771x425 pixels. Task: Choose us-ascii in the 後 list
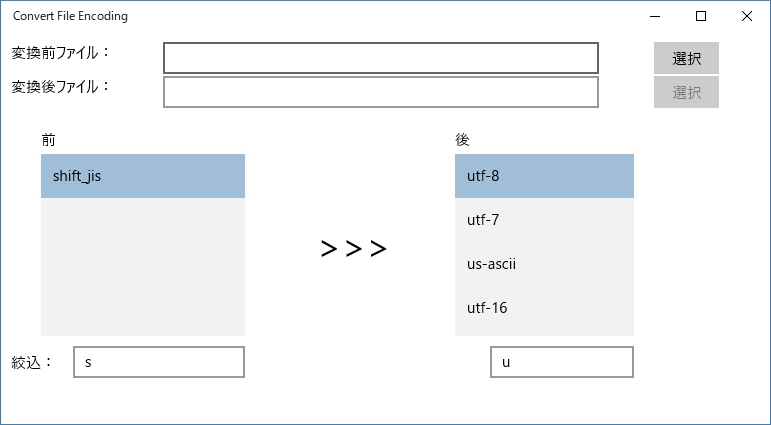click(544, 264)
